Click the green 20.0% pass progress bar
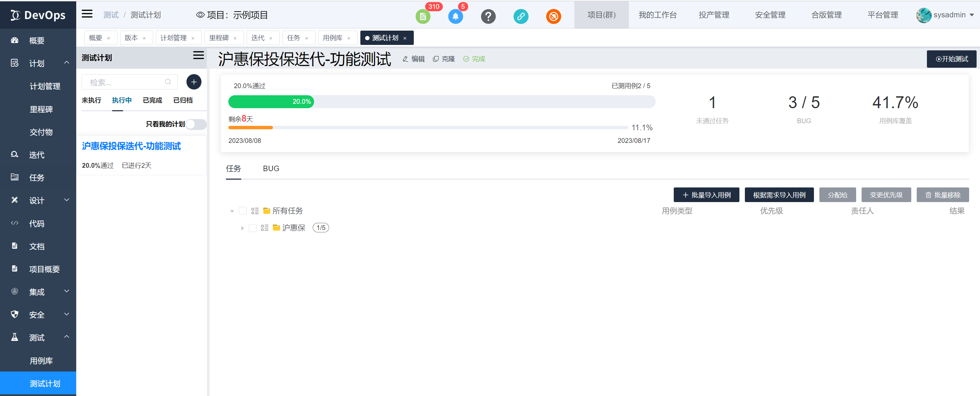Screen dimensions: 980x396 pyautogui.click(x=271, y=102)
